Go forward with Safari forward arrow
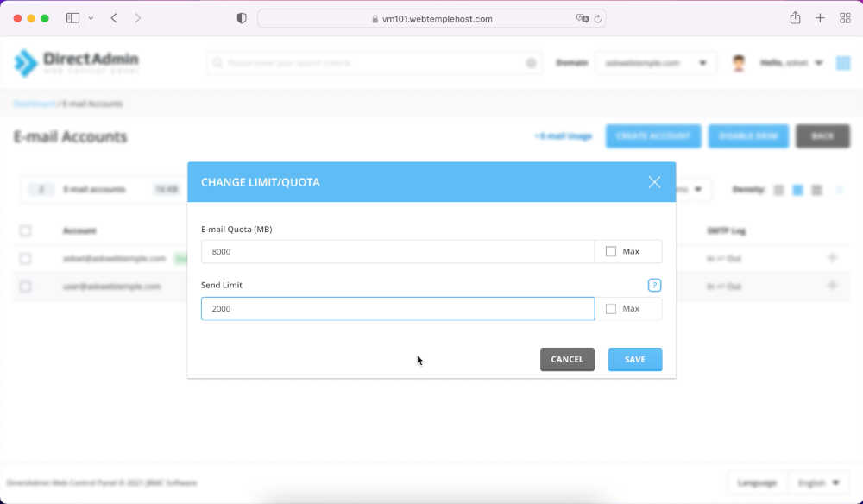The width and height of the screenshot is (863, 504). click(x=137, y=18)
